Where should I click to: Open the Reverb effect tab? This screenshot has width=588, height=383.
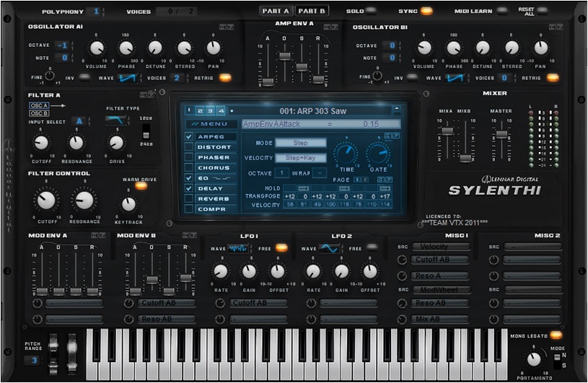point(214,198)
